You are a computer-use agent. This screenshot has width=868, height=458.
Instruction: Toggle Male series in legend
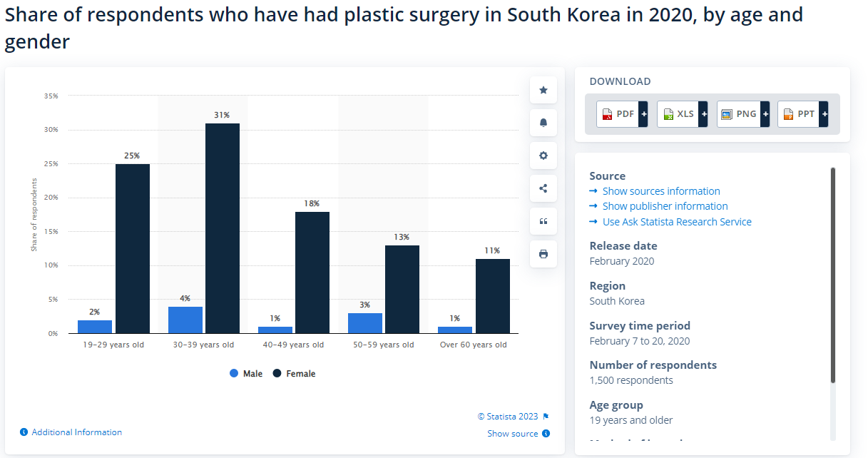coord(246,374)
